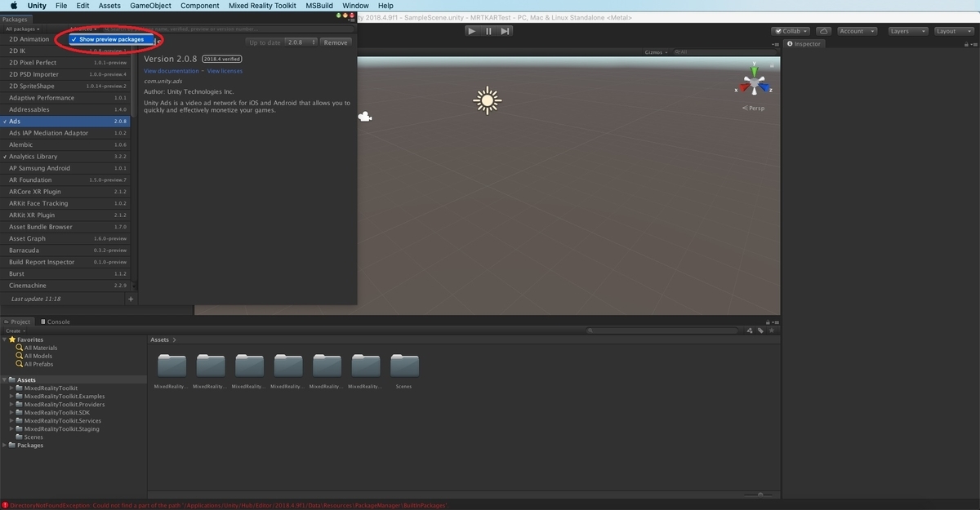Select the Cinemachine package
980x510 pixels.
click(65, 286)
